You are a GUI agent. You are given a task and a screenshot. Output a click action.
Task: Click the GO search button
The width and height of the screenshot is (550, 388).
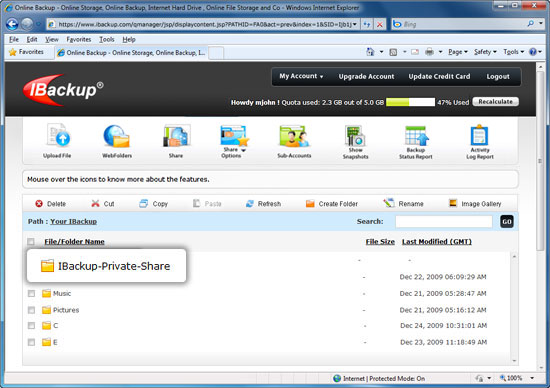pos(507,221)
